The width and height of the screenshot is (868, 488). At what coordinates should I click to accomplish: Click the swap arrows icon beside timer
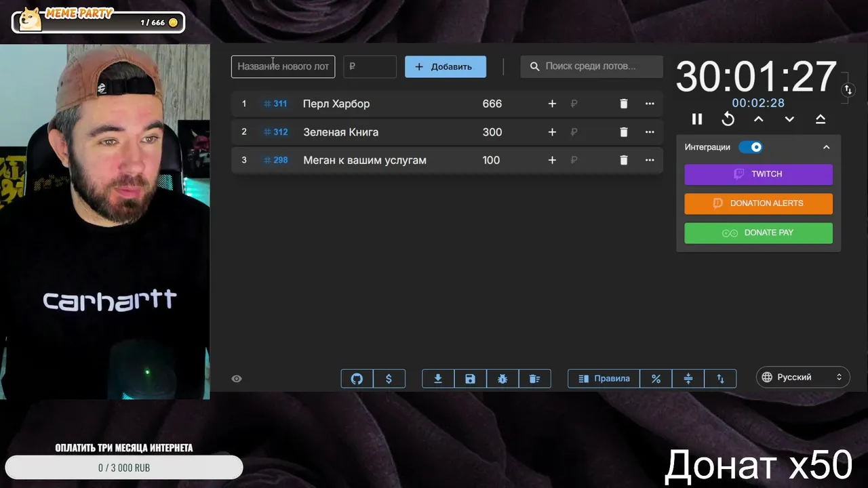pyautogui.click(x=848, y=89)
